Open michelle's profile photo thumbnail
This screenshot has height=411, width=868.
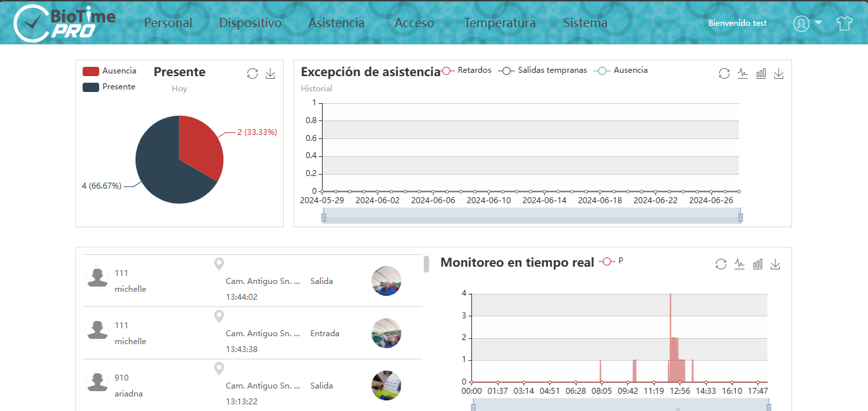click(386, 281)
